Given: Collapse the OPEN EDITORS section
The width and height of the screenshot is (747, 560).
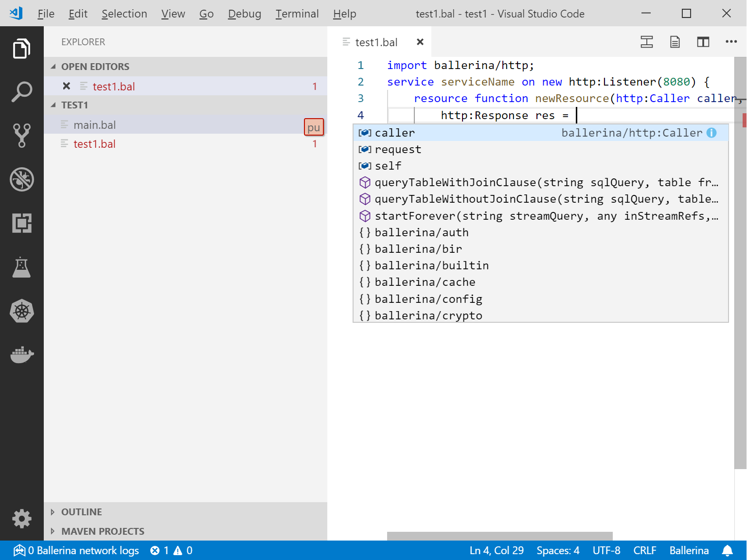Looking at the screenshot, I should point(185,67).
